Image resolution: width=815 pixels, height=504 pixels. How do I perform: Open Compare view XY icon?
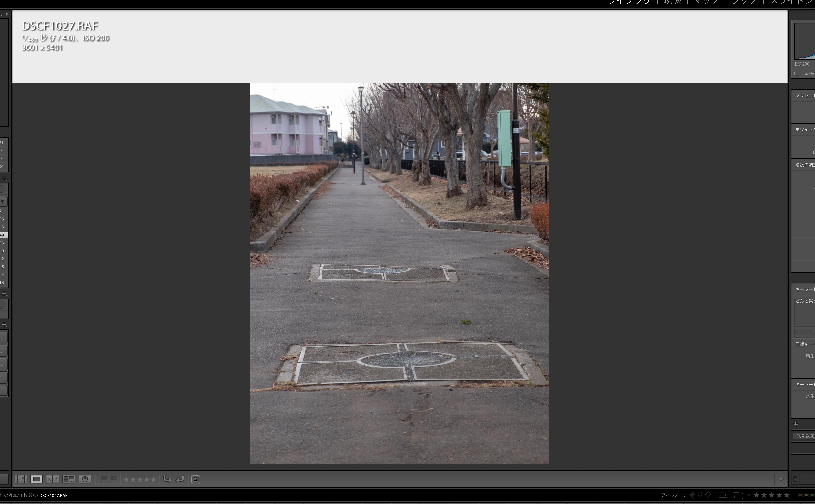(52, 479)
